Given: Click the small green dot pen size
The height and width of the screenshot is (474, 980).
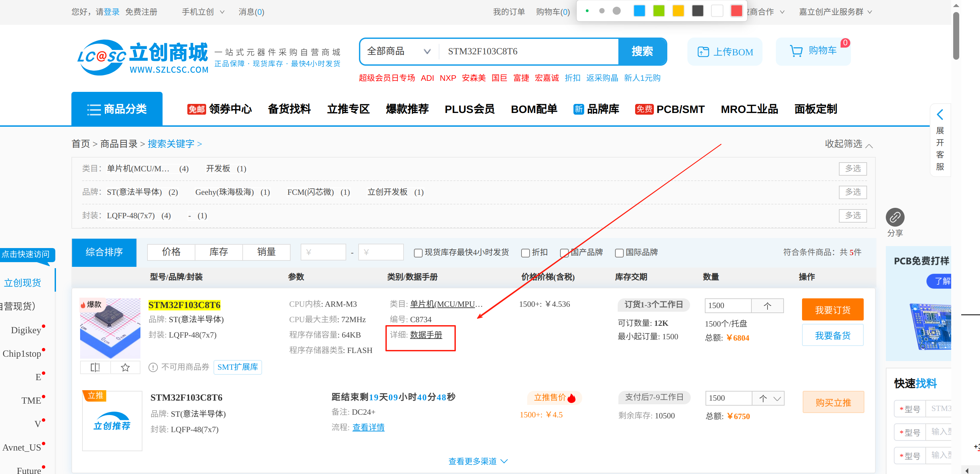Looking at the screenshot, I should coord(587,11).
